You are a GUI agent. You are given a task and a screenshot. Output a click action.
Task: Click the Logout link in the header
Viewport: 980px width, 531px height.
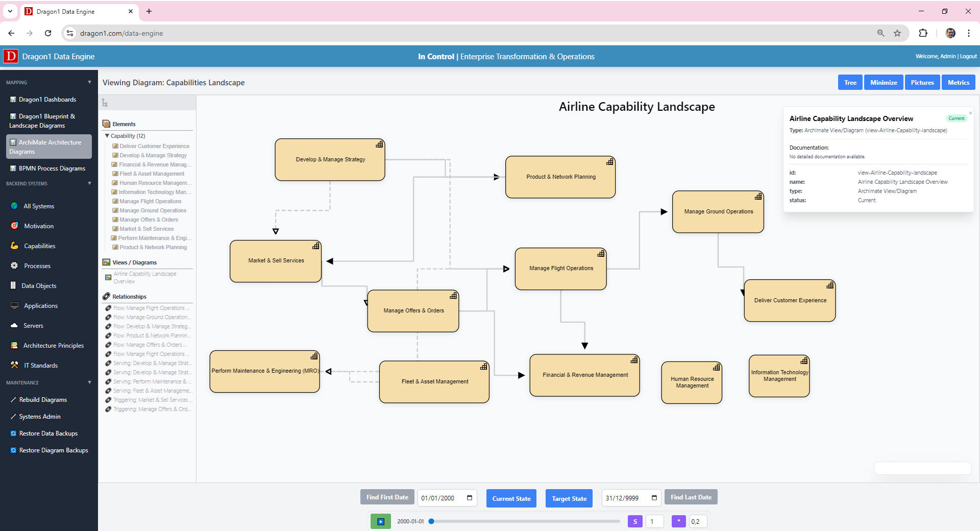(968, 56)
